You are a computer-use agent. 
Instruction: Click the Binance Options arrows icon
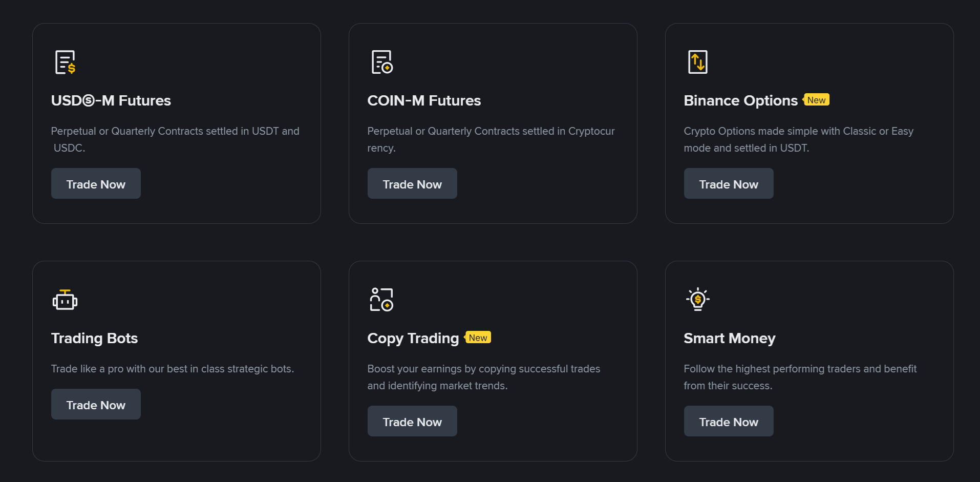pos(697,61)
